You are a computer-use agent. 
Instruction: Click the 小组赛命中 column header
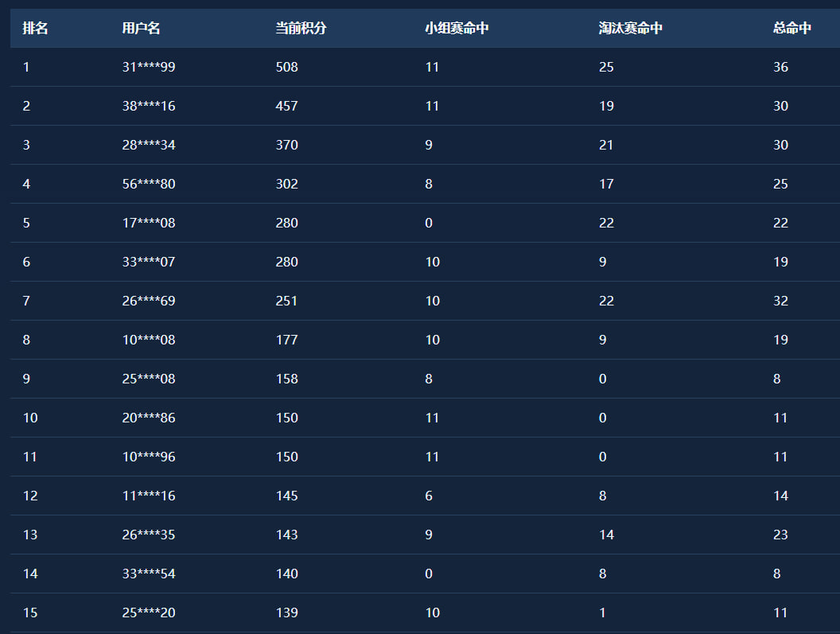coord(457,28)
